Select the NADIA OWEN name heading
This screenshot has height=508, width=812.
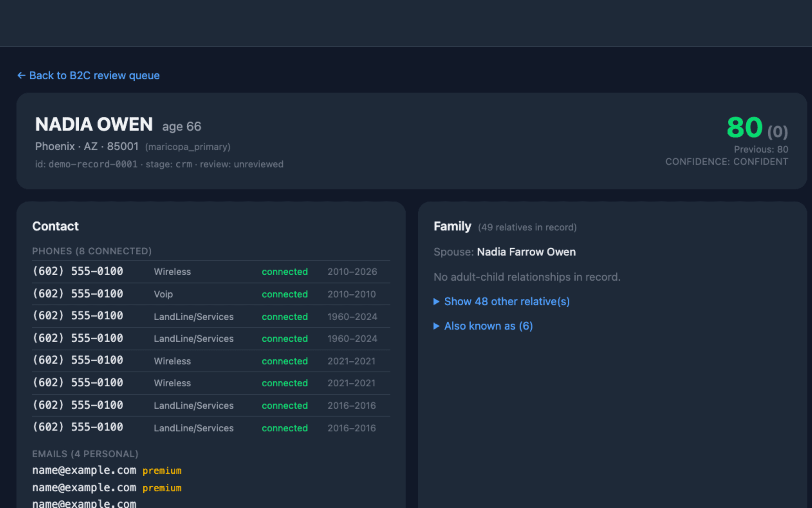click(94, 124)
